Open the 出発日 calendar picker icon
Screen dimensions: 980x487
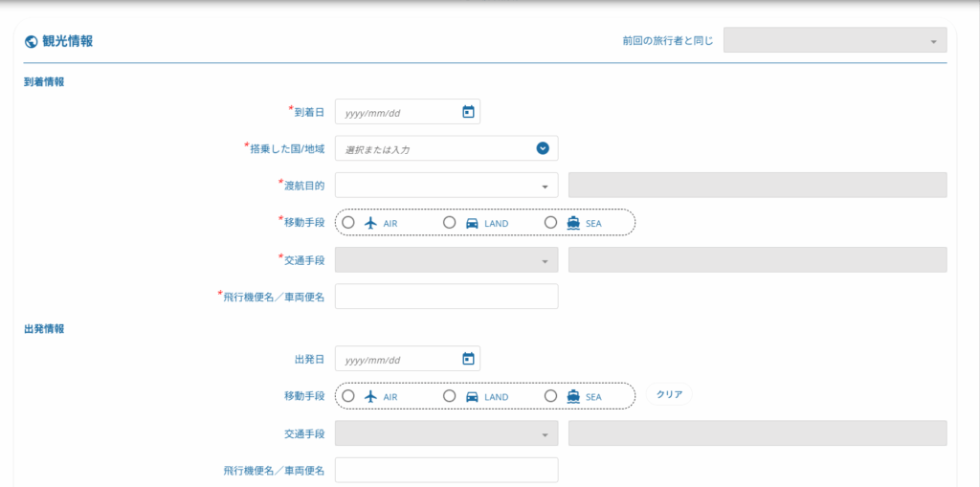[x=468, y=359]
